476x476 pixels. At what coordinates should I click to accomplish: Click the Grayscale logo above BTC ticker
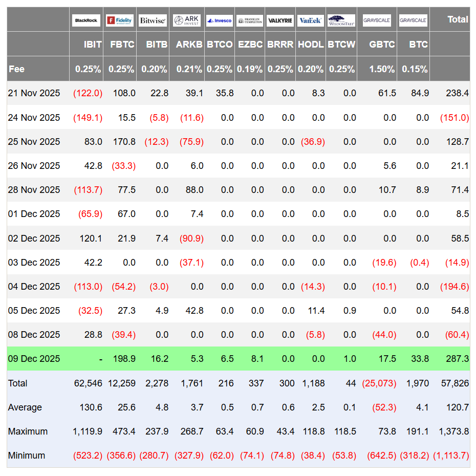413,20
